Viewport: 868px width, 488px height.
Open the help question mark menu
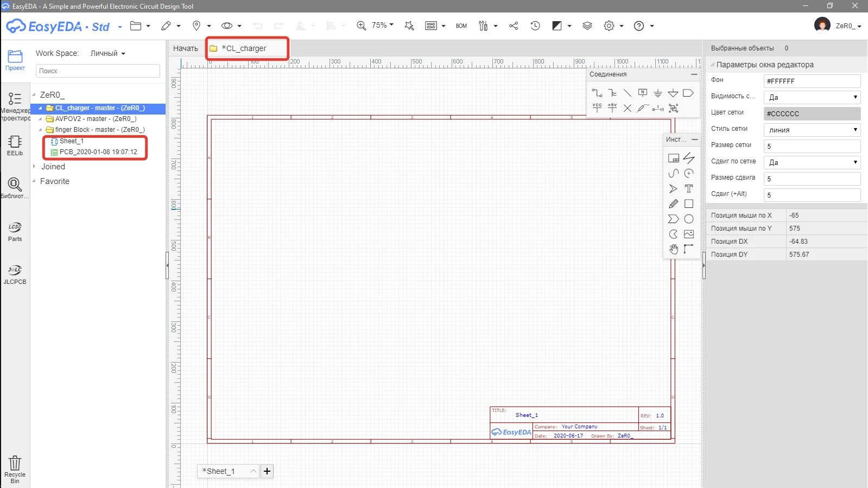pyautogui.click(x=644, y=26)
